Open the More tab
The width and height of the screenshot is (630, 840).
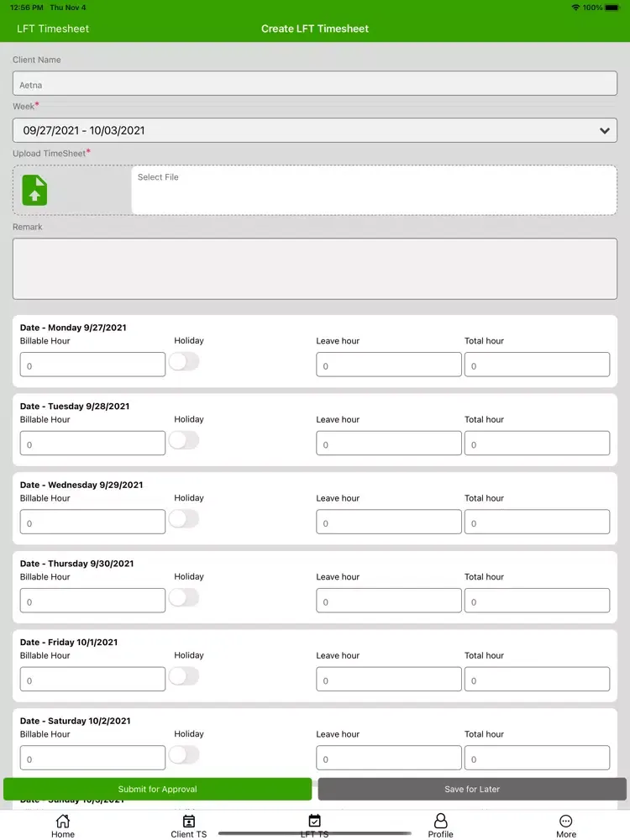(x=565, y=826)
